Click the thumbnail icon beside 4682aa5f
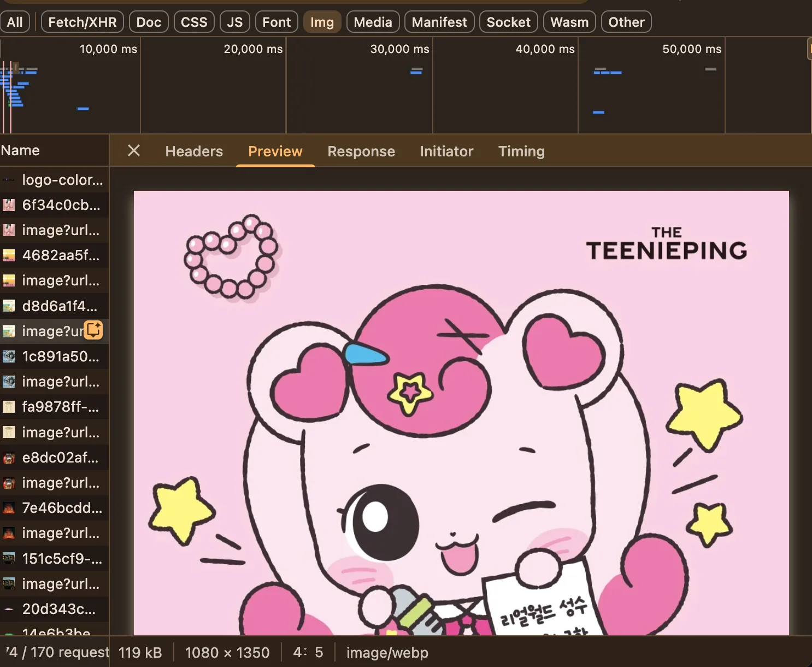This screenshot has height=667, width=812. tap(9, 255)
